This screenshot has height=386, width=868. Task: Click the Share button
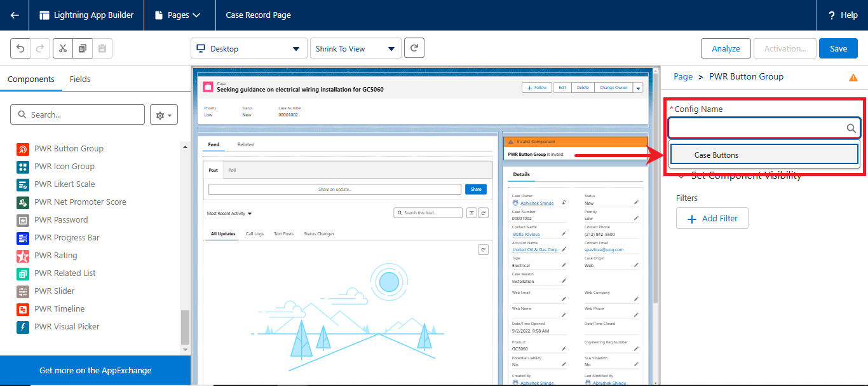point(476,189)
